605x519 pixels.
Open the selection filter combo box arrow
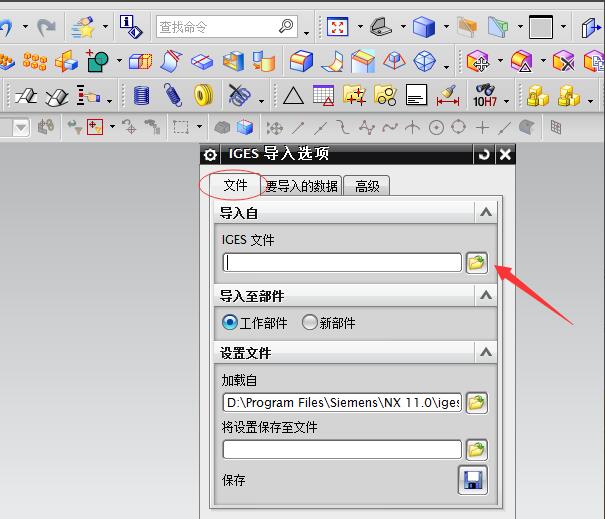pos(21,128)
